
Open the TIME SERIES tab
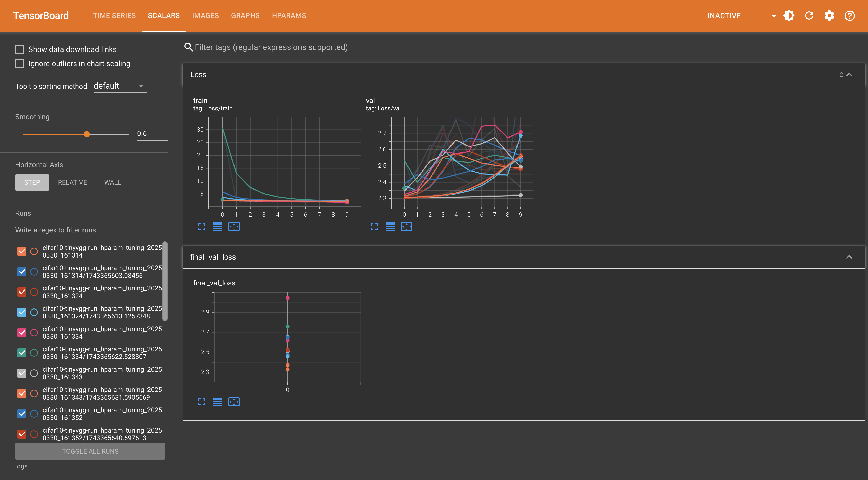click(114, 15)
